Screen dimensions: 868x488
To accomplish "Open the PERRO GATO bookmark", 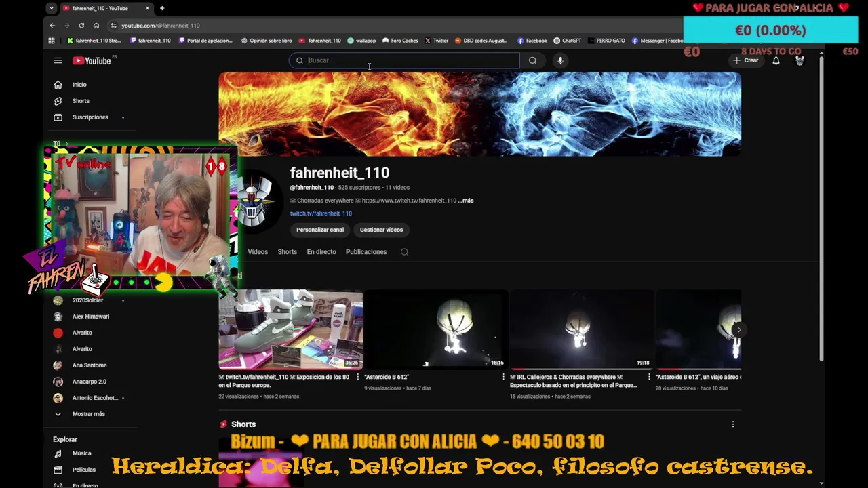I will coord(606,41).
